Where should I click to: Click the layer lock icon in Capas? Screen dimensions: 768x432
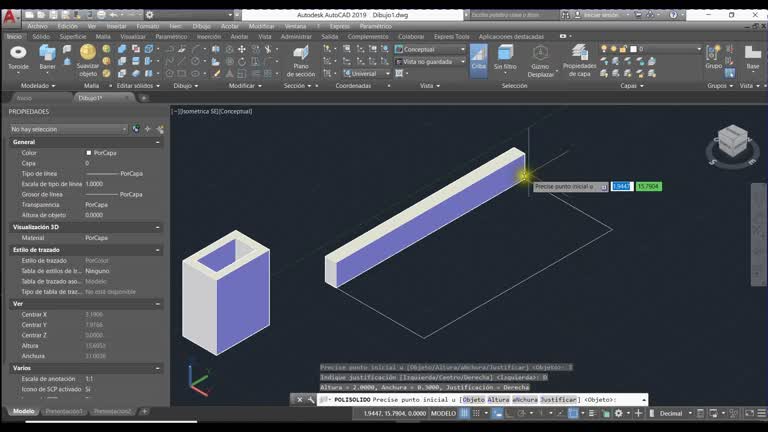[623, 49]
